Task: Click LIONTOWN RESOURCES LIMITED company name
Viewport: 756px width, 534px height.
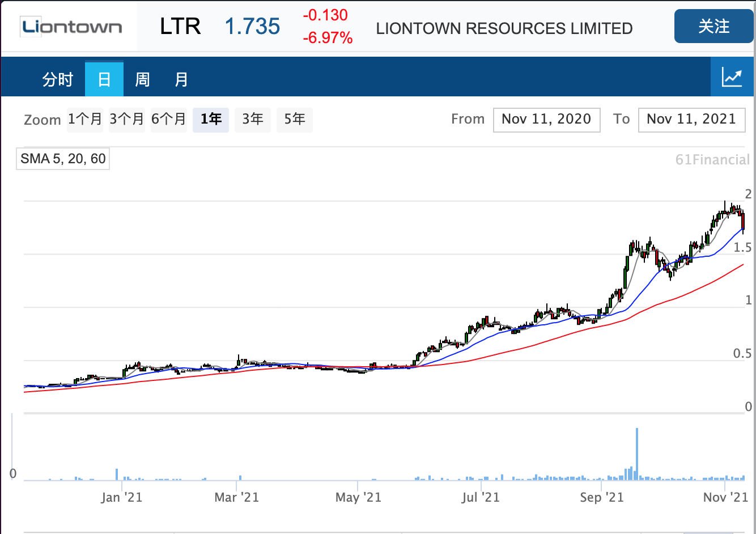Action: (x=504, y=28)
